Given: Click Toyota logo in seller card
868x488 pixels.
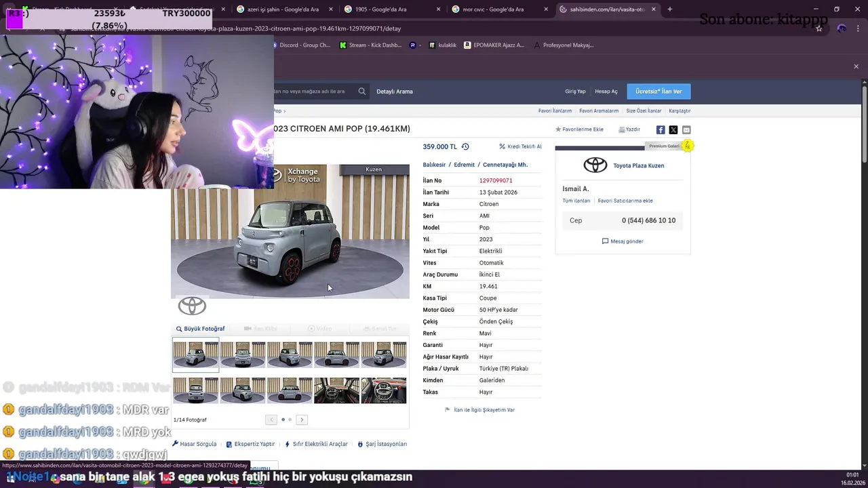Looking at the screenshot, I should [x=595, y=165].
